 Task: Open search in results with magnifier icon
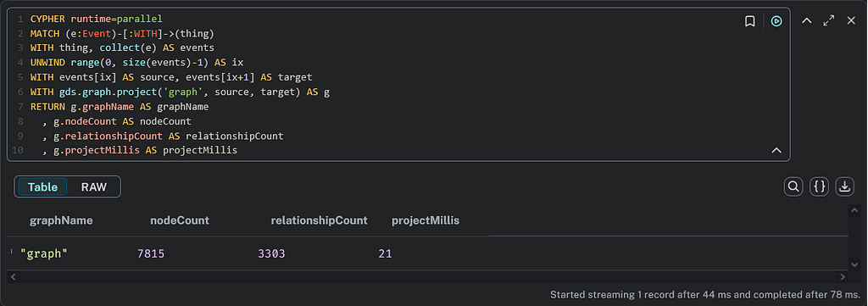793,187
